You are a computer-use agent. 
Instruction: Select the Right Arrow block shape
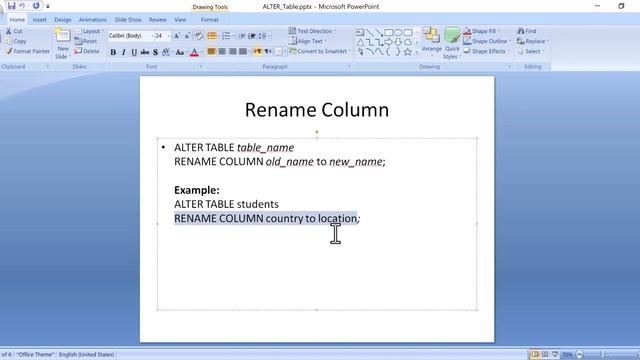(388, 42)
